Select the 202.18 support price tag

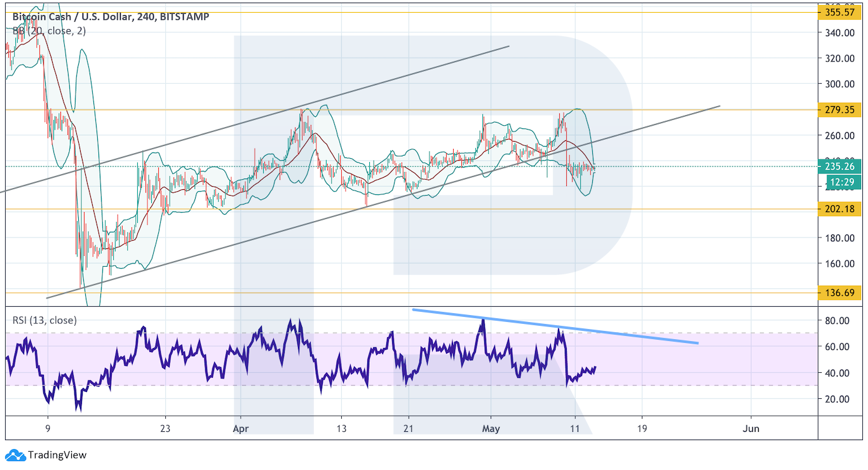840,209
